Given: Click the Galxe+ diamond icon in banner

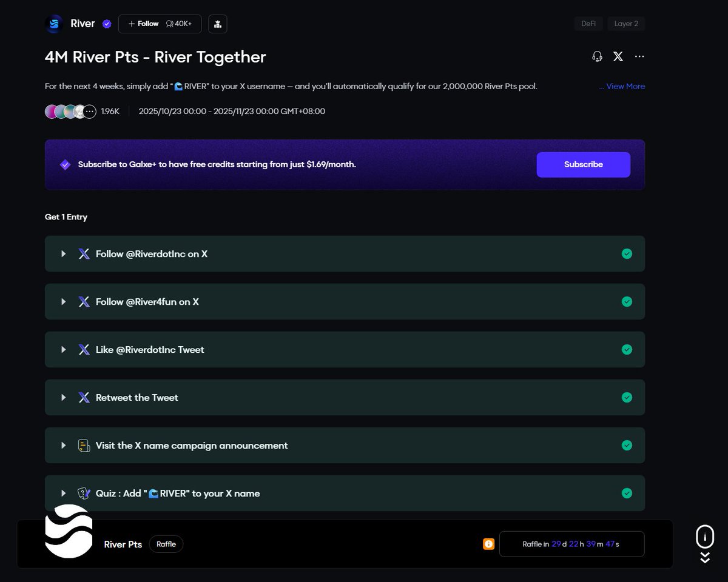Looking at the screenshot, I should click(65, 164).
